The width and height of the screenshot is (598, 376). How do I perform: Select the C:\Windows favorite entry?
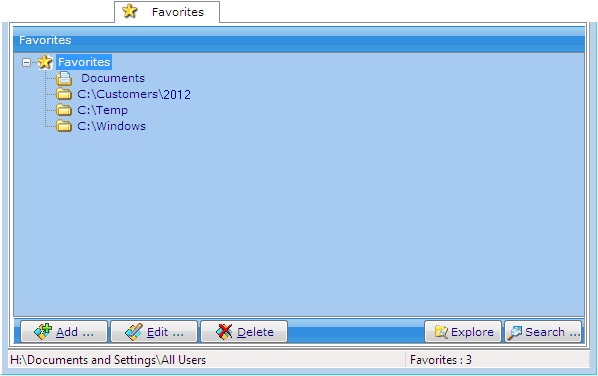point(111,126)
